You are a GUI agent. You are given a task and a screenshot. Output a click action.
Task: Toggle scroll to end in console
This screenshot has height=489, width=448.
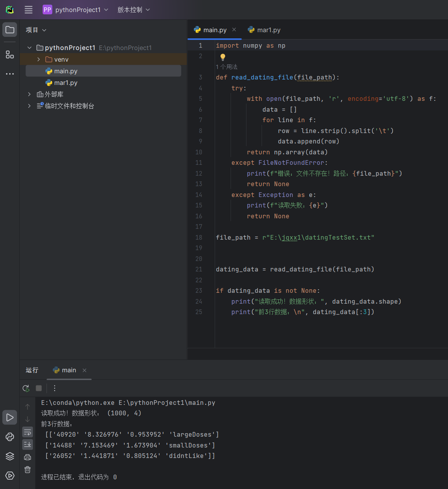point(28,444)
